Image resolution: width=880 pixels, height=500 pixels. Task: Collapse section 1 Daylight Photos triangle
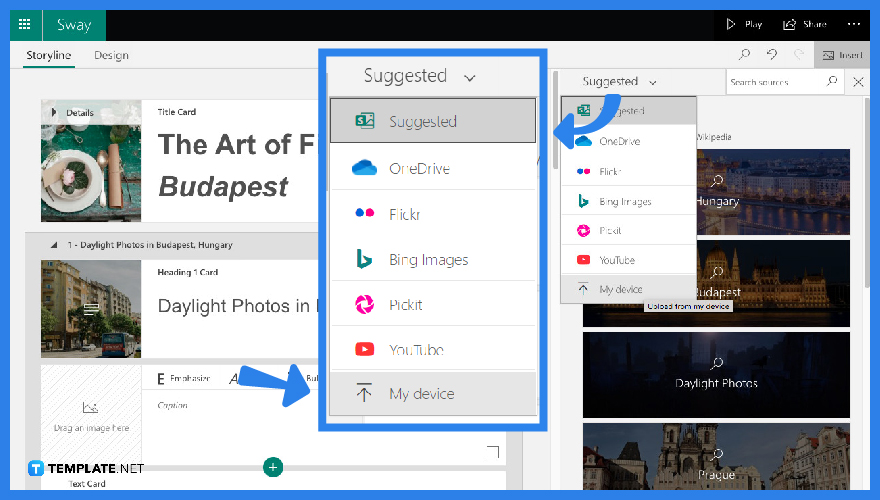54,245
